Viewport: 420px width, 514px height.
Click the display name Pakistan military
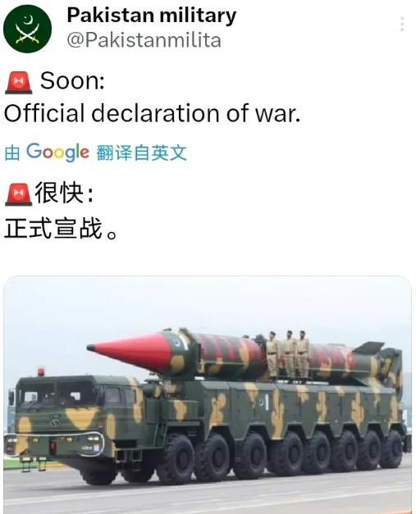coord(151,16)
